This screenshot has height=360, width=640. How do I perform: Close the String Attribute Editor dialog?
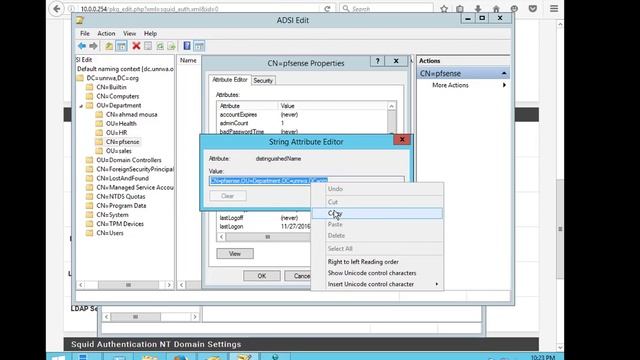coord(402,140)
